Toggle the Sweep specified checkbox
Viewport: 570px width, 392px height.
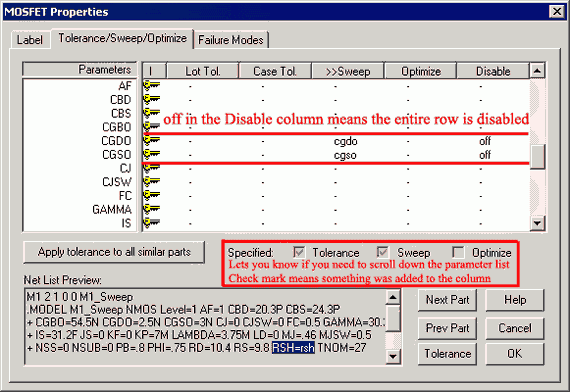click(383, 252)
